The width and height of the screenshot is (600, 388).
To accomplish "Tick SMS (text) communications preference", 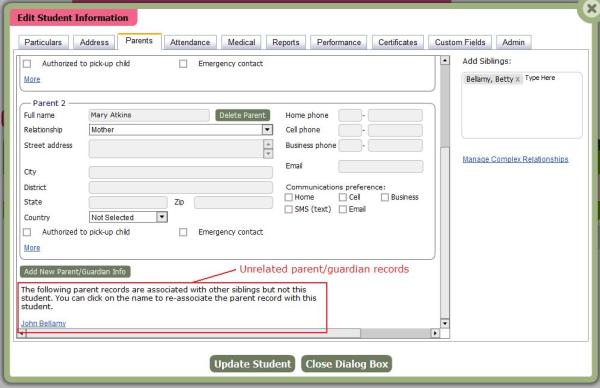I will click(x=289, y=209).
